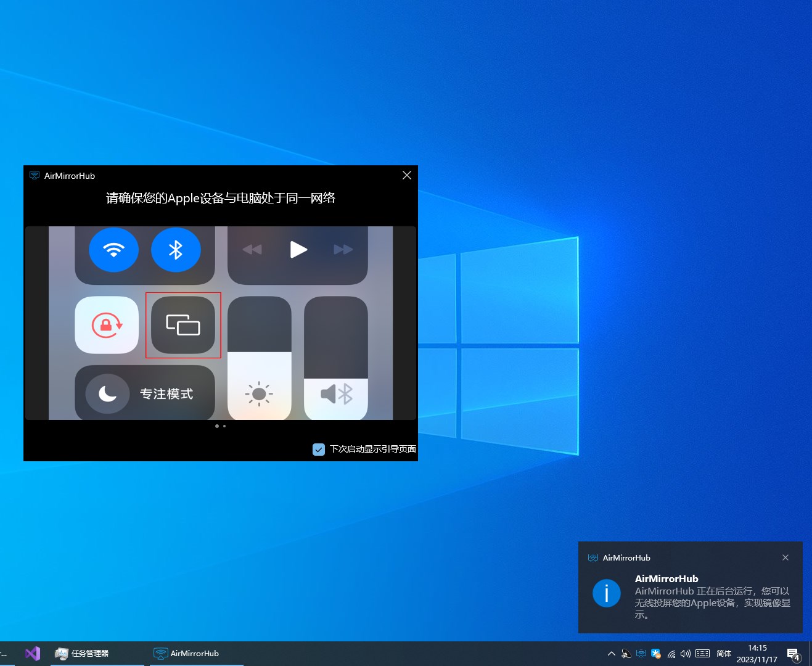Click the brightness slider in the guide picture
812x666 pixels.
tap(260, 358)
